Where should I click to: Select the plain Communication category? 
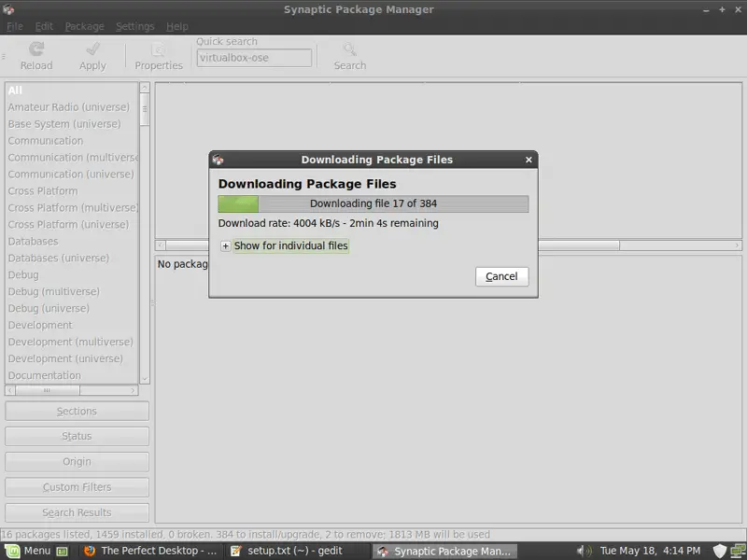[72, 141]
